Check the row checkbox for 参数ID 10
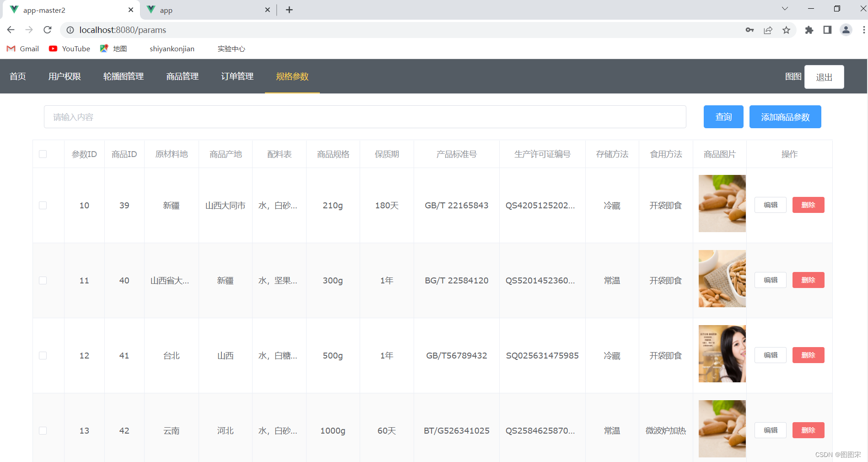Image resolution: width=868 pixels, height=462 pixels. 43,205
